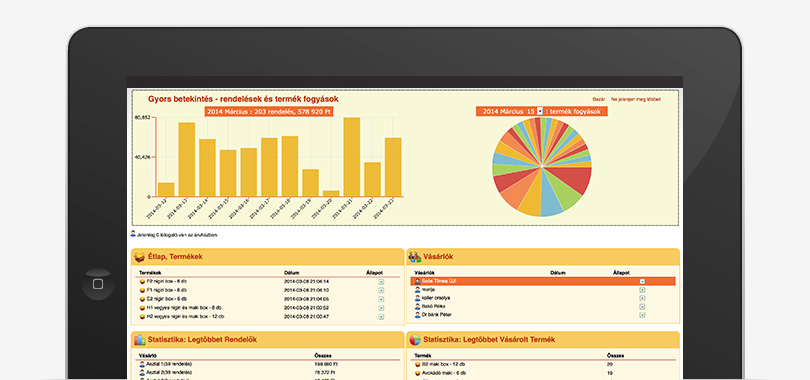
Task: Open the day dropdown in the termék fogyások header
Action: (540, 111)
